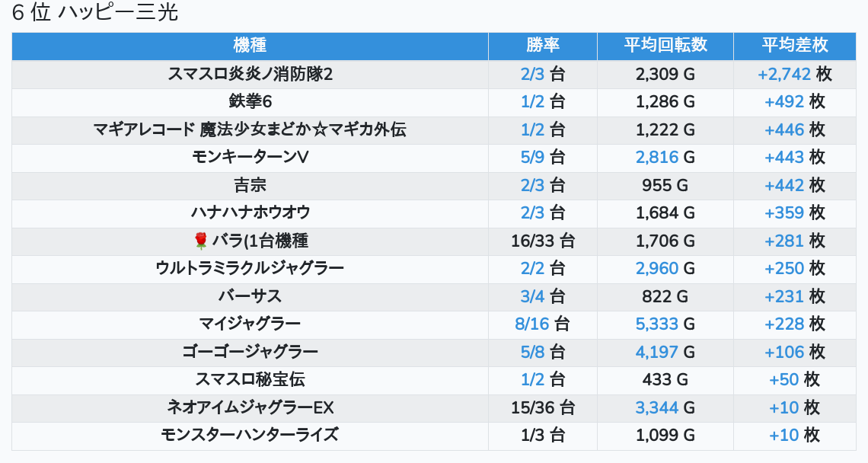Click the rose icon beside バラ(1台機種
This screenshot has width=868, height=463.
click(201, 241)
